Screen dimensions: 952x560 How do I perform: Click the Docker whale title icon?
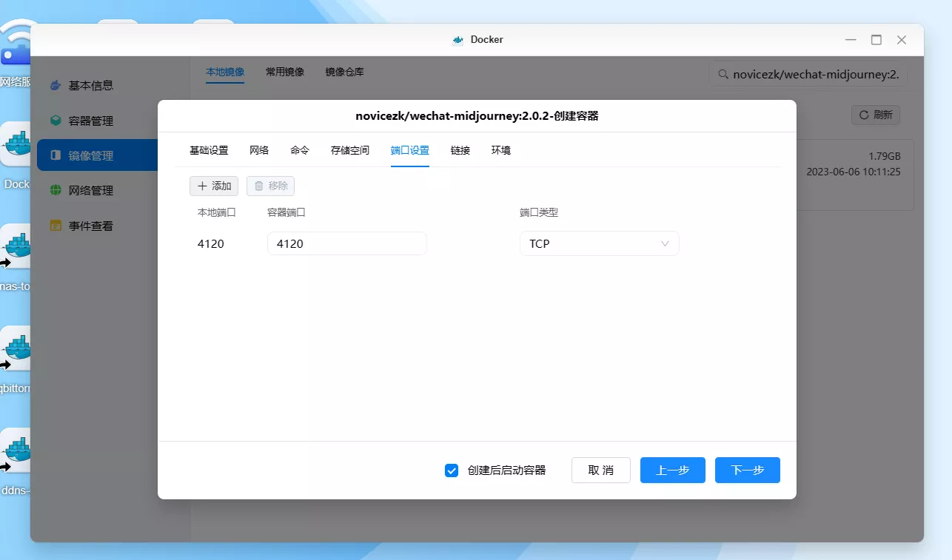tap(458, 40)
